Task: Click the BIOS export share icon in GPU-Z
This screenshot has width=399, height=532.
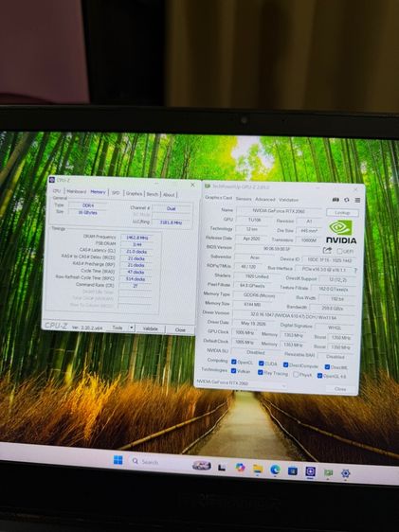Action: pos(327,251)
